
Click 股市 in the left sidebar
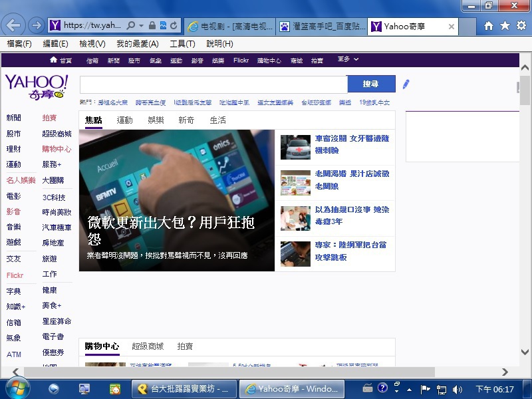[13, 134]
